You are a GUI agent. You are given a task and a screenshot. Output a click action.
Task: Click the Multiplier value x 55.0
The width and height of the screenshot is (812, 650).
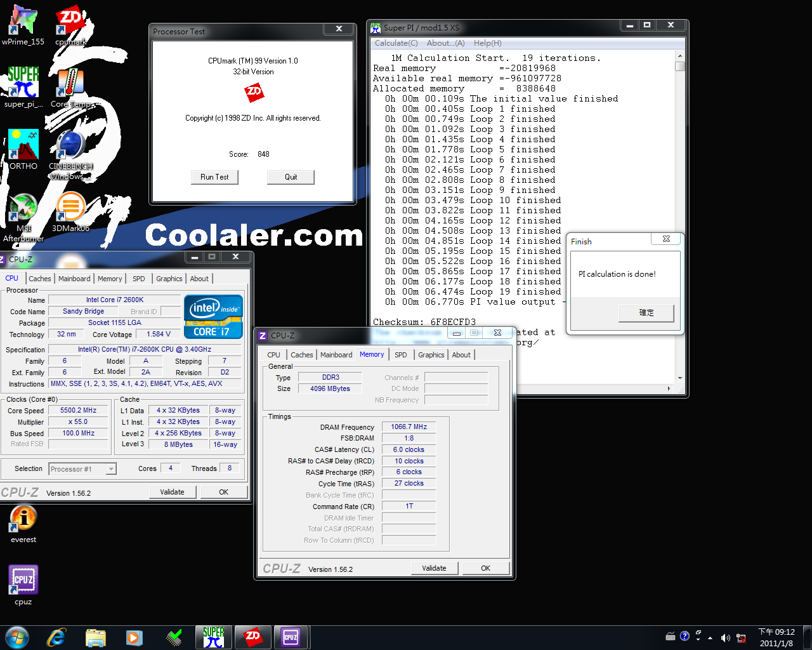pyautogui.click(x=78, y=422)
